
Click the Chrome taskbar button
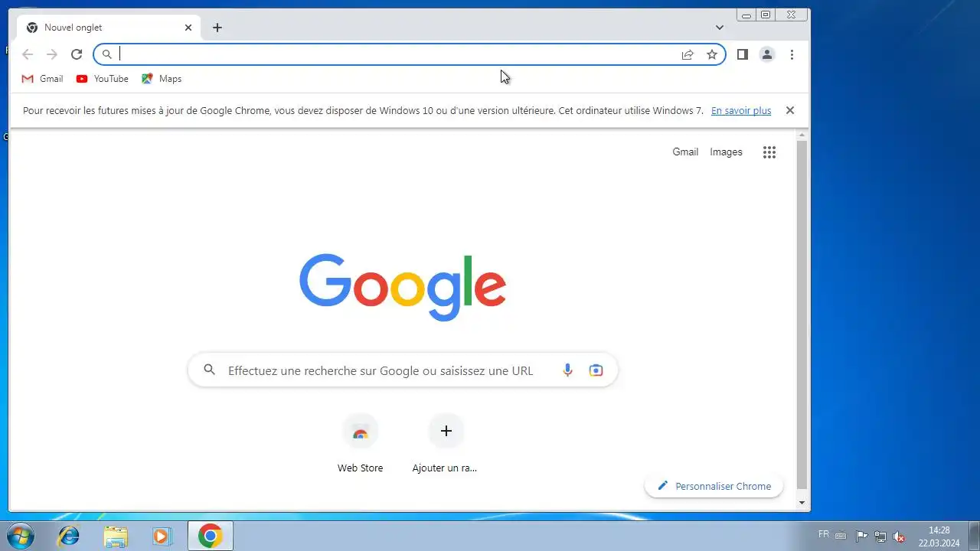tap(211, 536)
